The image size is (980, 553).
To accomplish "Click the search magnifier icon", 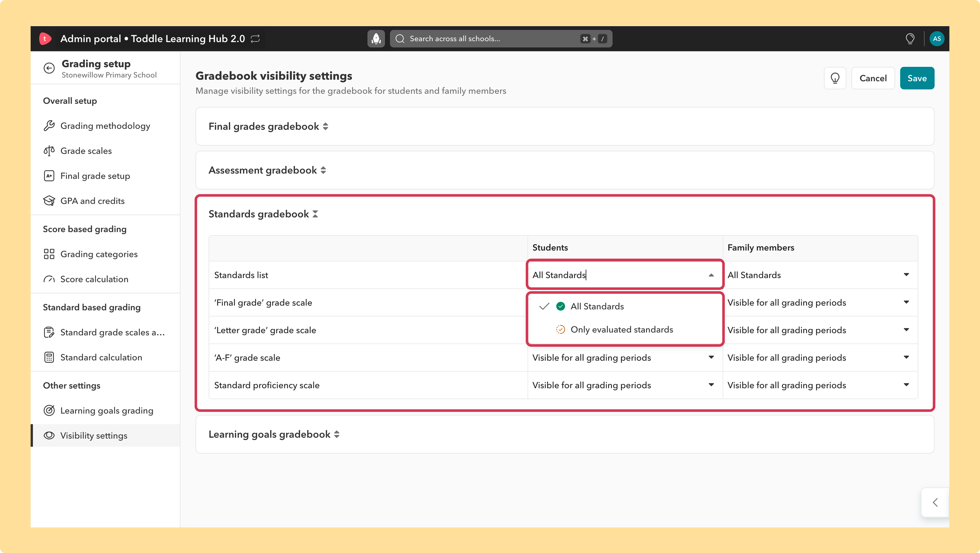I will point(400,38).
